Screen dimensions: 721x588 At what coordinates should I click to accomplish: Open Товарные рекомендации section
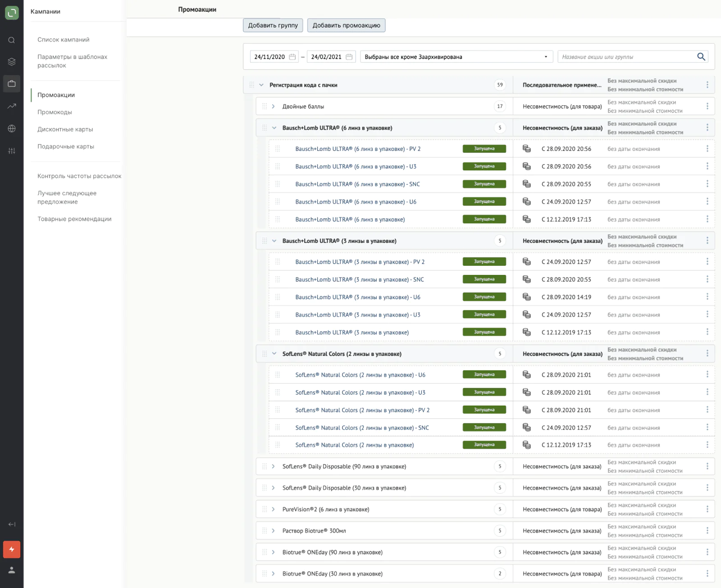(x=74, y=219)
